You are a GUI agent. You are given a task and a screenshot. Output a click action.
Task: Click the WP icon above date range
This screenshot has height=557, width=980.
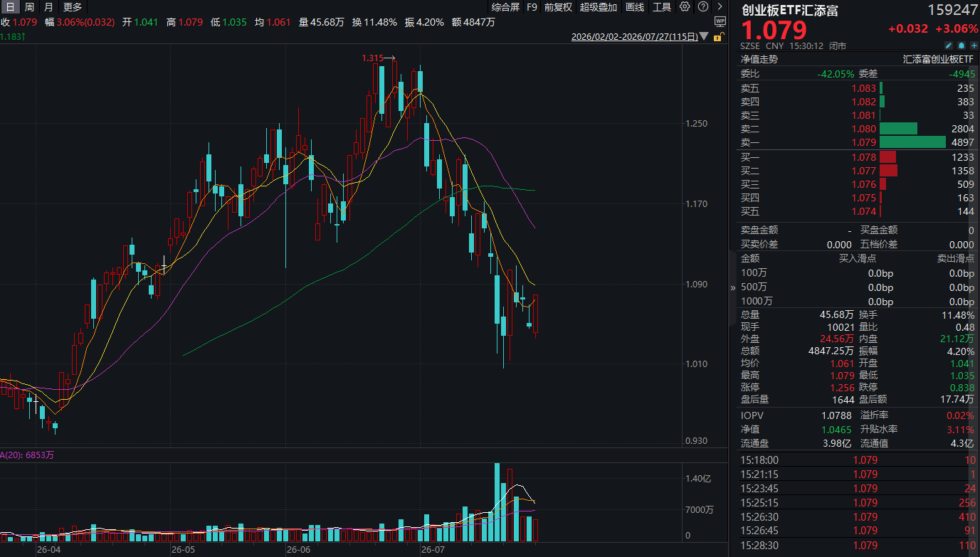pyautogui.click(x=720, y=21)
